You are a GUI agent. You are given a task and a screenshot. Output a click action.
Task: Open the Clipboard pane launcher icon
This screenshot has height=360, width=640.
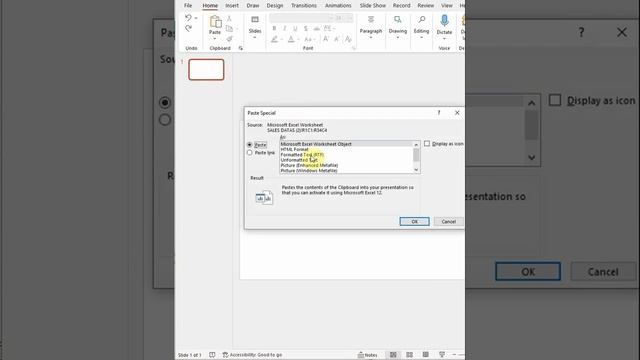(240, 48)
